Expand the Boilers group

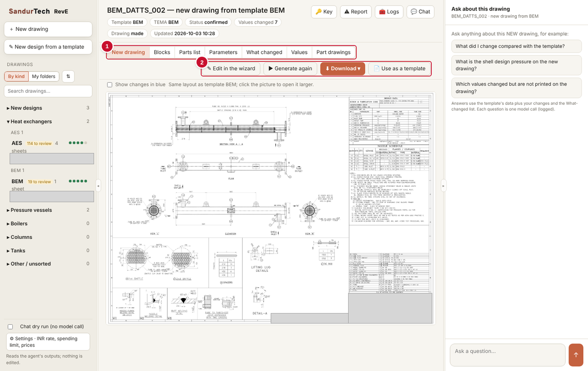click(x=48, y=224)
